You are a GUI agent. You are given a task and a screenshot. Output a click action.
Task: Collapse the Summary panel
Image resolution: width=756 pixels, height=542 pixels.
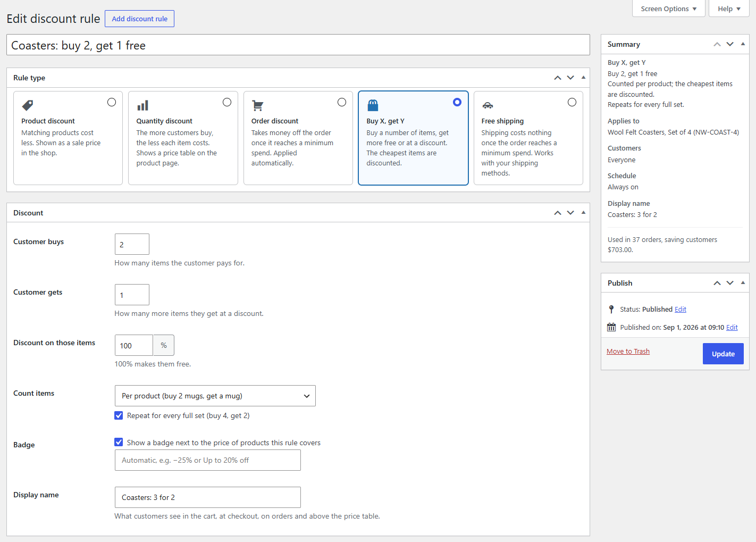tap(743, 44)
